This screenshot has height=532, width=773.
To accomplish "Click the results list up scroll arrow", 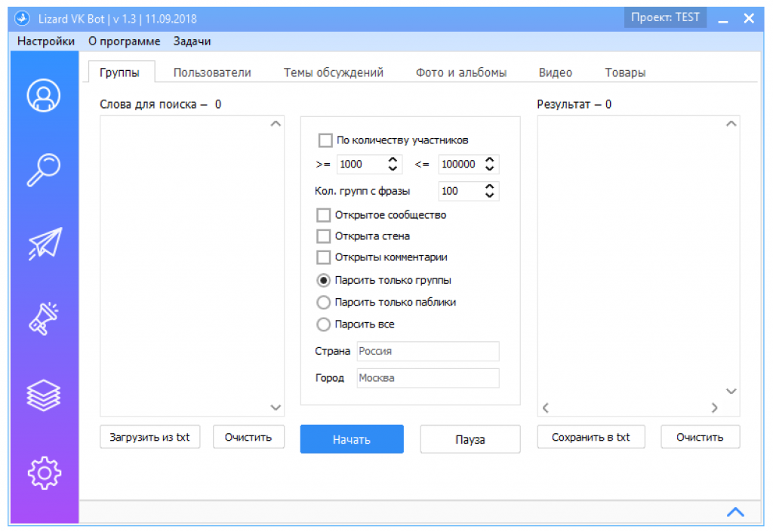I will pos(731,124).
